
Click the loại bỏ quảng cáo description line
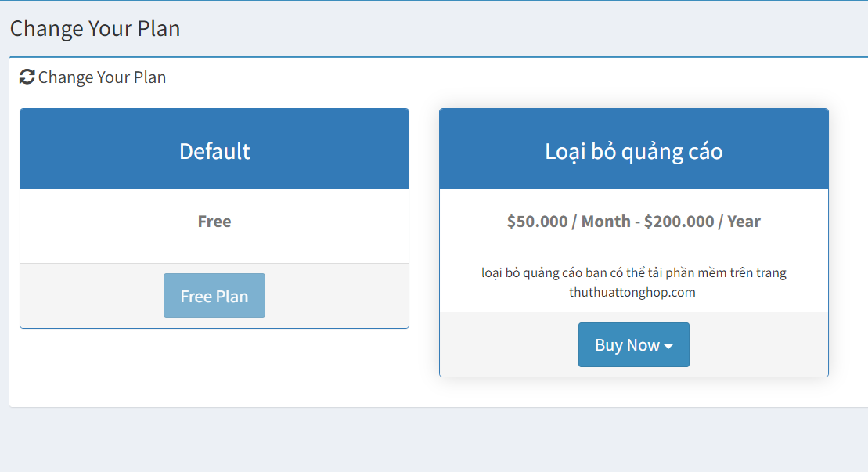[633, 273]
